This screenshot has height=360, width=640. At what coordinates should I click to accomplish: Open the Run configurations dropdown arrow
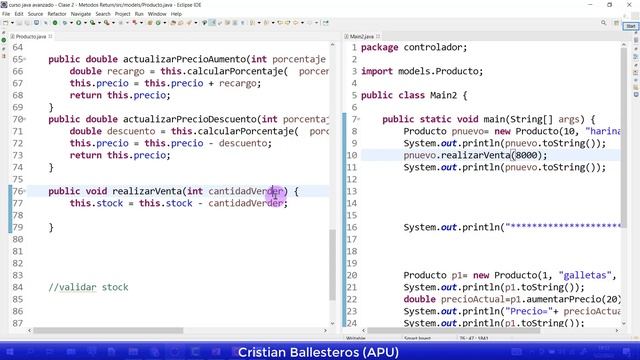85,23
